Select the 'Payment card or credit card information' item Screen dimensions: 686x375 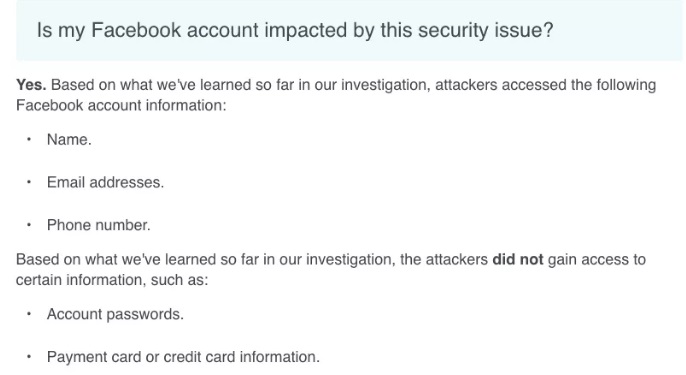point(183,357)
